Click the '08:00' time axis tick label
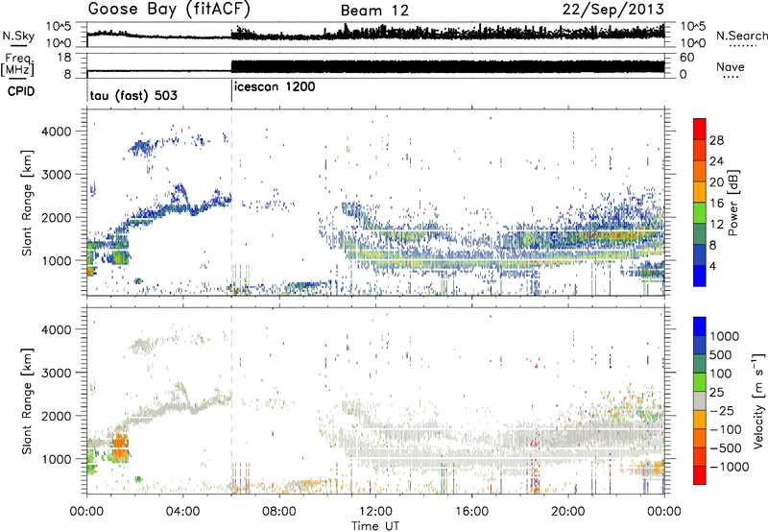This screenshot has width=768, height=532. click(x=279, y=512)
